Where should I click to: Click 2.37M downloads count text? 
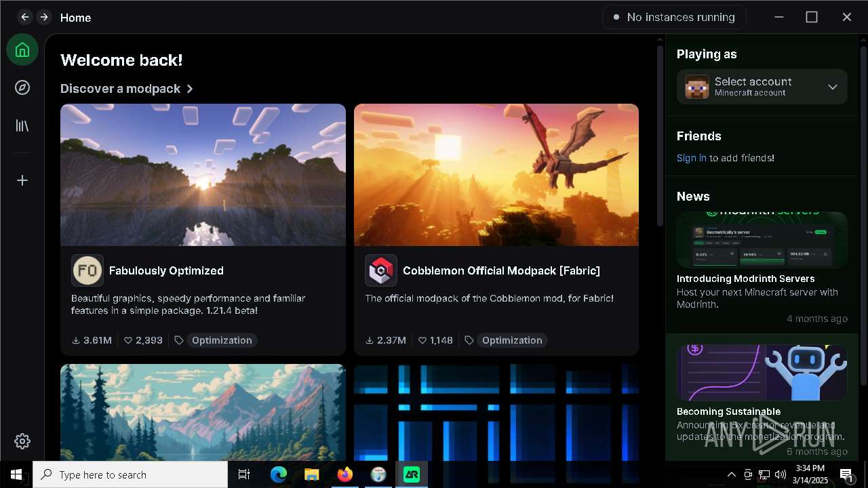[391, 340]
